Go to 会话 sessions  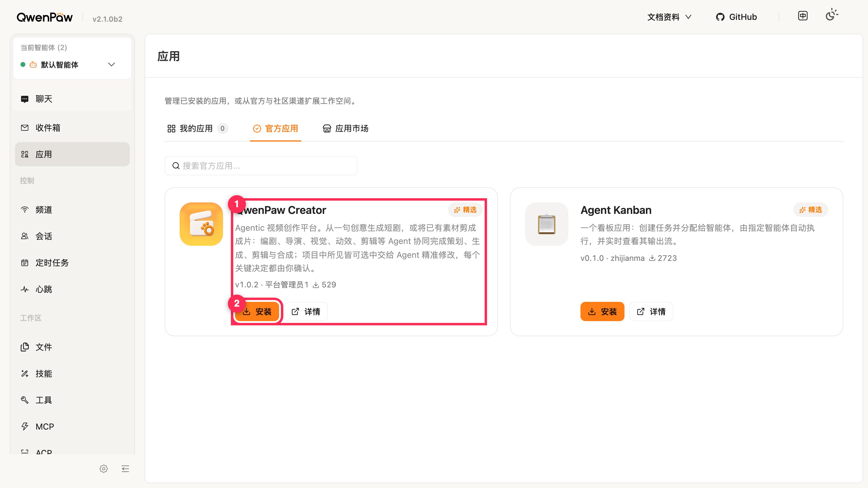[72, 236]
